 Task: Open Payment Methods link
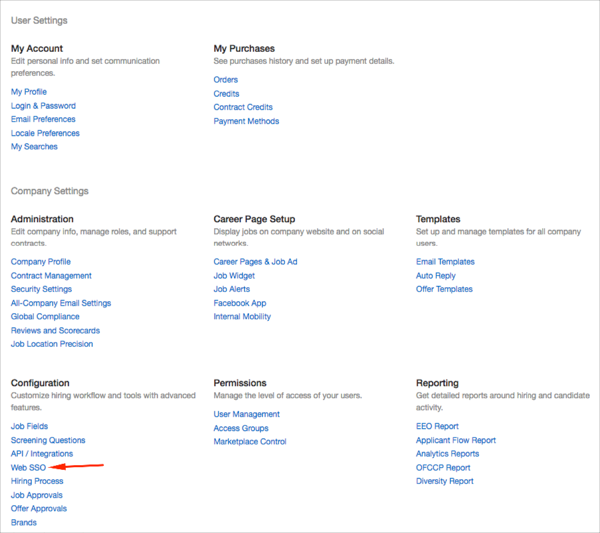pos(246,121)
